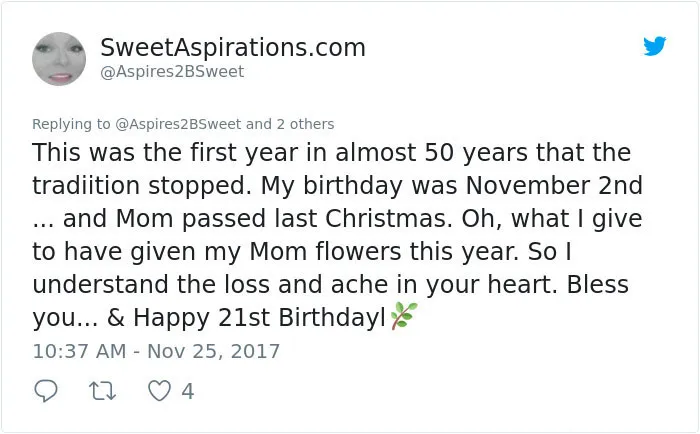Click the reply speech bubble icon
The width and height of the screenshot is (700, 434).
point(46,391)
